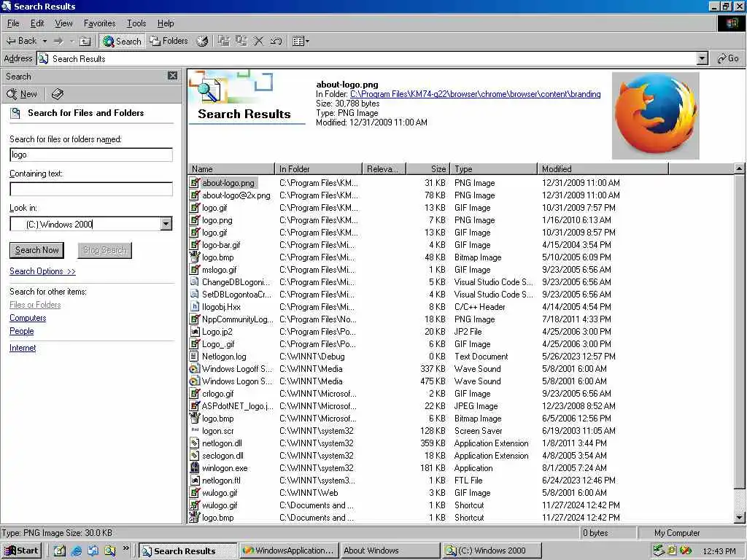
Task: Click the Move To toolbar icon
Action: click(223, 41)
